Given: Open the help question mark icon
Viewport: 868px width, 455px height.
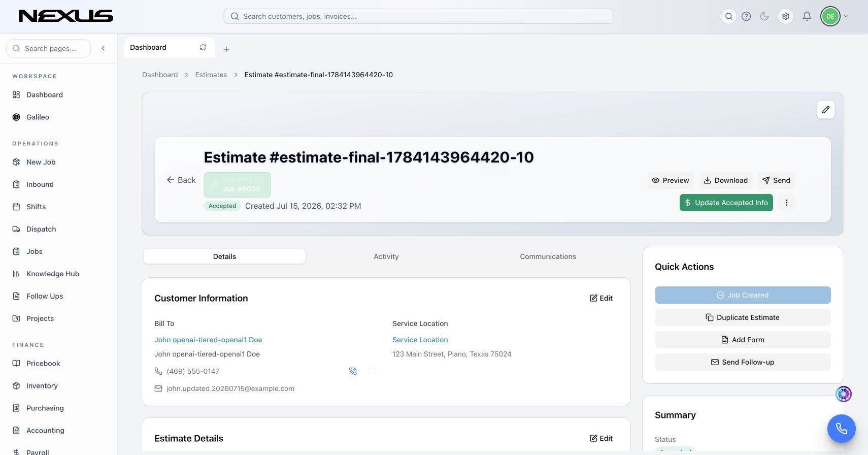Looking at the screenshot, I should point(746,16).
